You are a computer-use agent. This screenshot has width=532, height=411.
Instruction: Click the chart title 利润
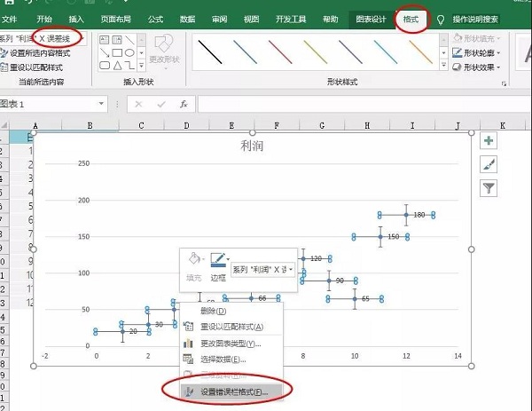click(252, 146)
